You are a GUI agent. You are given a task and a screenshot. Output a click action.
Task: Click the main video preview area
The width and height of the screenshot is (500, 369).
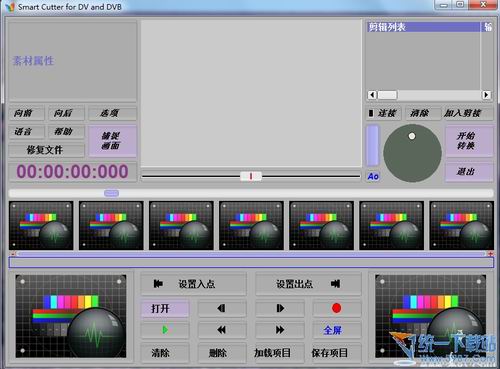coord(251,93)
